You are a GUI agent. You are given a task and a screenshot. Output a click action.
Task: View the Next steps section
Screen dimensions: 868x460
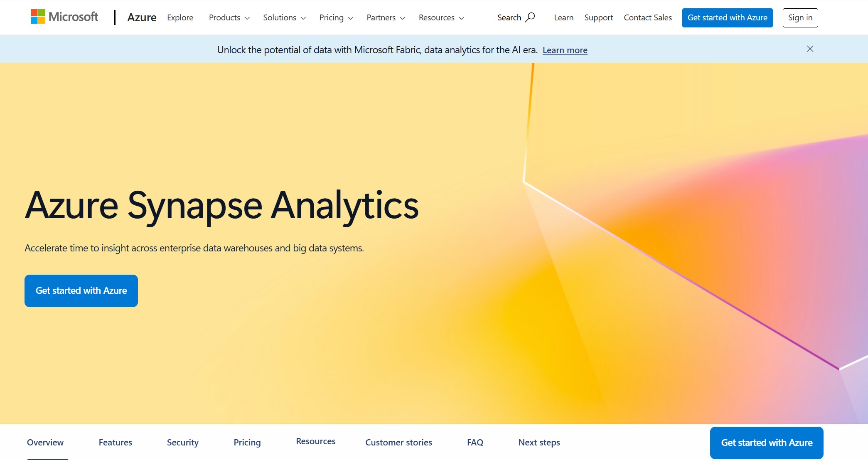(539, 442)
